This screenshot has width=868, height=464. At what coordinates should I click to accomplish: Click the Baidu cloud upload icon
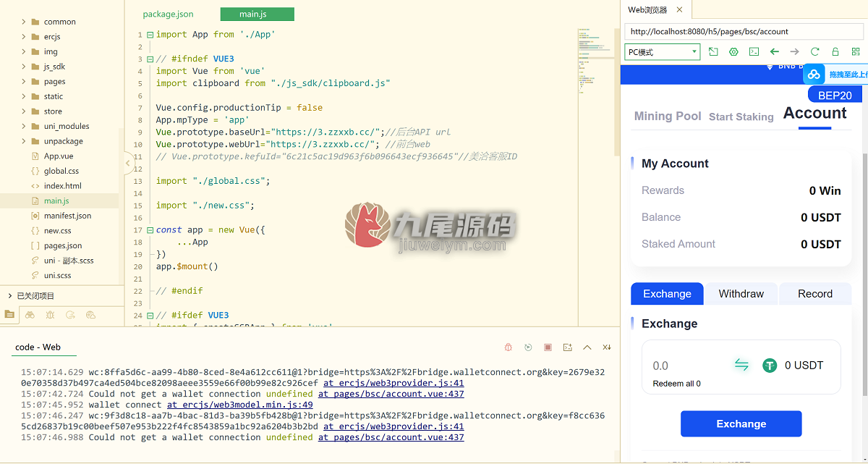pyautogui.click(x=814, y=74)
